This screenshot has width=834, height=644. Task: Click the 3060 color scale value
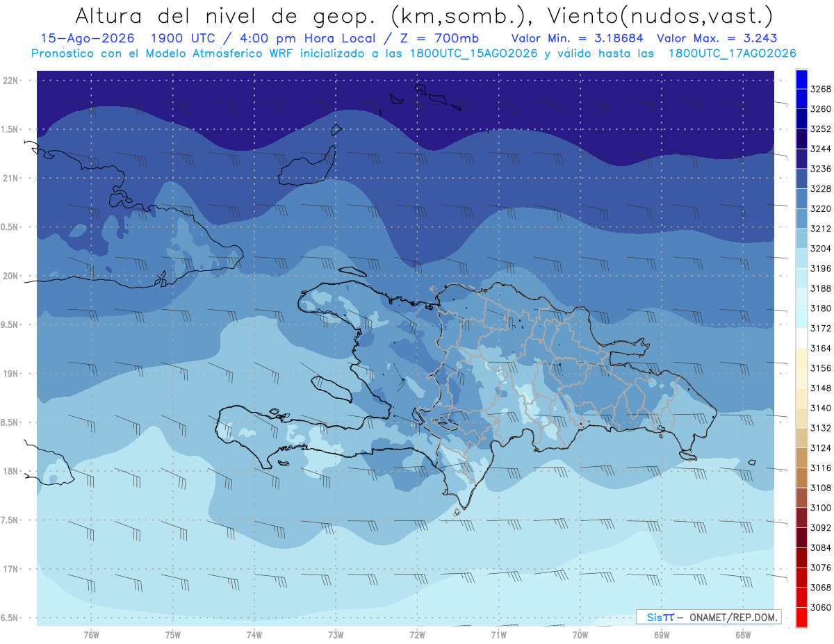click(x=821, y=607)
